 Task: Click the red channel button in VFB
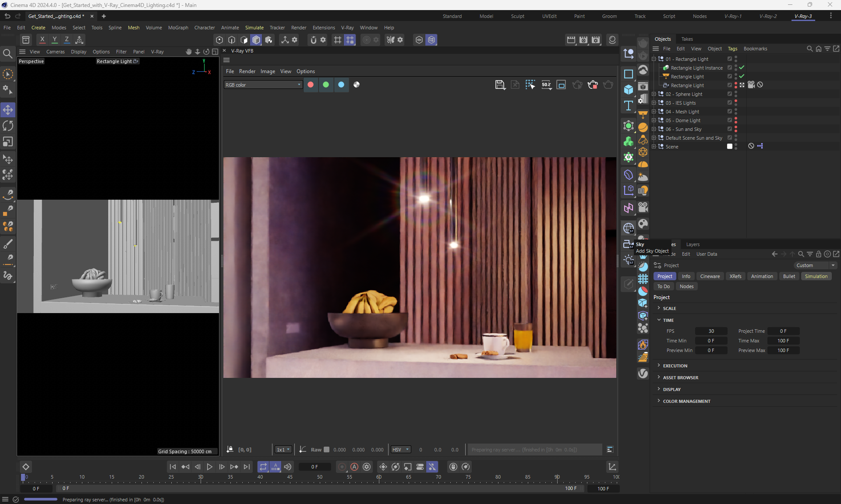pos(311,85)
